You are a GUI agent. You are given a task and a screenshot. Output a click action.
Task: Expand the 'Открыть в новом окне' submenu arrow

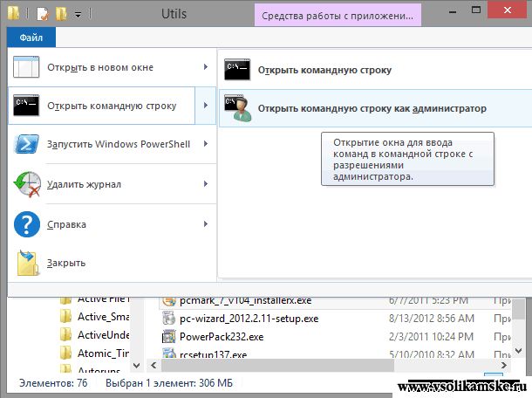[205, 67]
